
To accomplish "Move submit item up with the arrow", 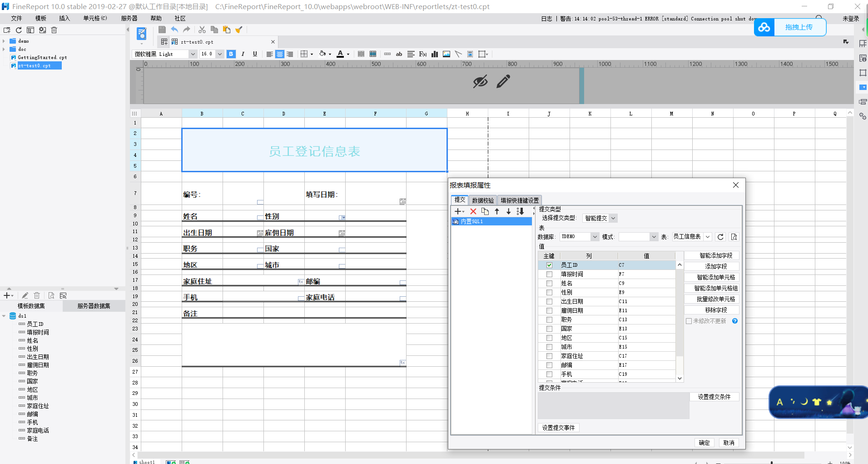I will pyautogui.click(x=497, y=211).
